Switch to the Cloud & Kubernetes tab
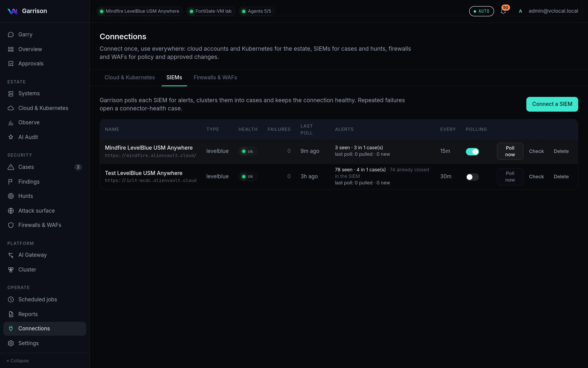This screenshot has width=588, height=368. coord(129,77)
